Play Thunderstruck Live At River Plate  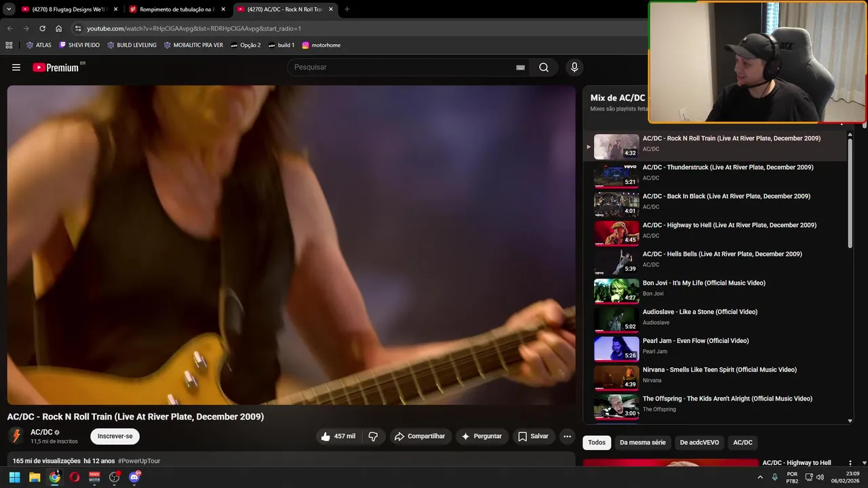(715, 175)
